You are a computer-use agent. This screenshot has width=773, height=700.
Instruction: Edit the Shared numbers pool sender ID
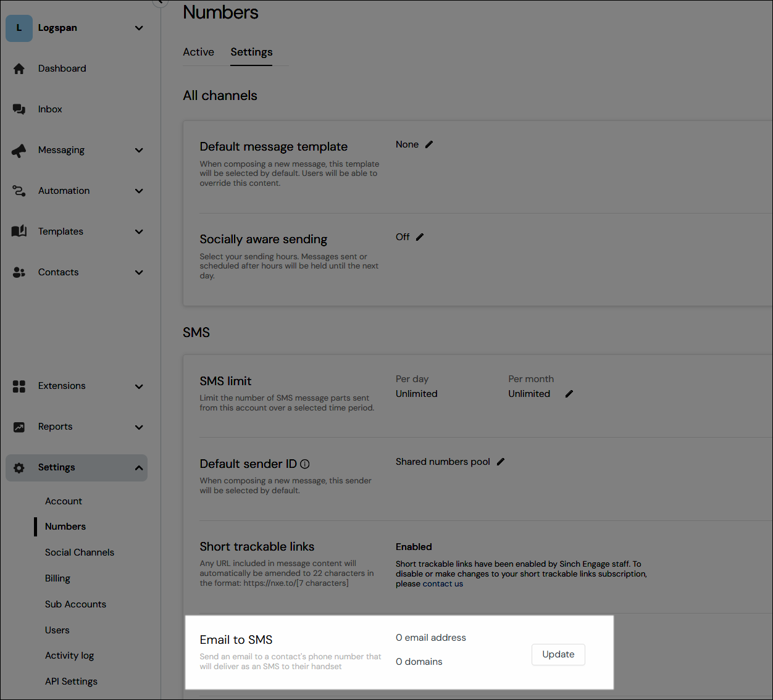point(501,461)
